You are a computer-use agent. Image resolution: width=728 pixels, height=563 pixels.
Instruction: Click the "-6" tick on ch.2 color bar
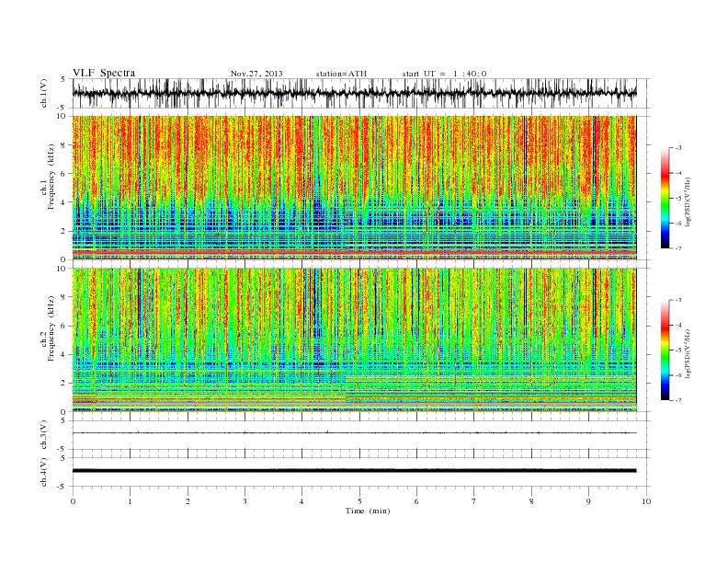tap(678, 375)
